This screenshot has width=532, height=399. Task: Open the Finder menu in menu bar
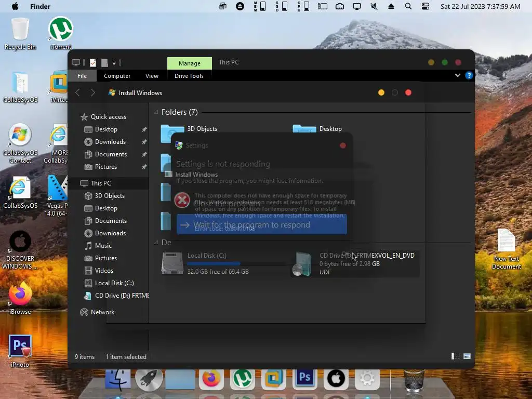click(40, 6)
